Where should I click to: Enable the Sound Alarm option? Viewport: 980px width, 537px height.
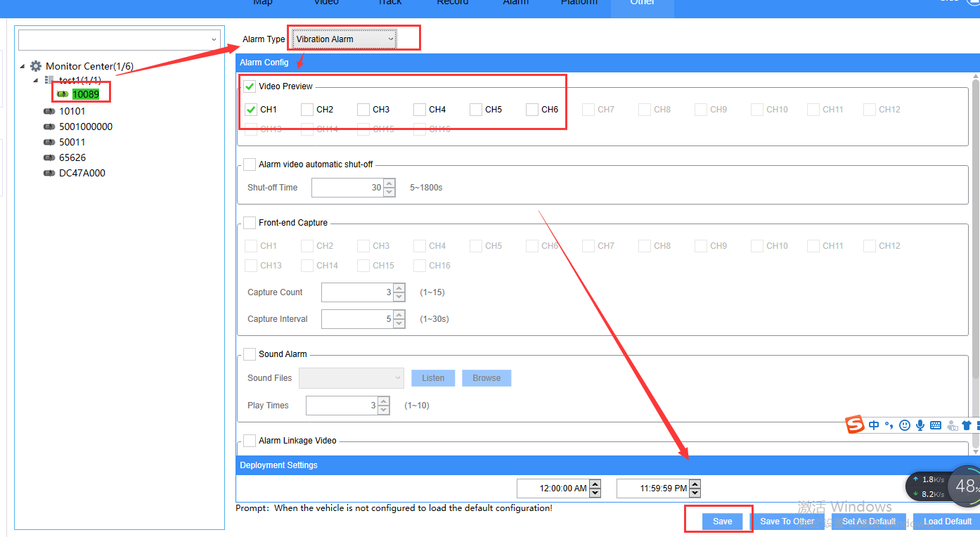coord(250,354)
